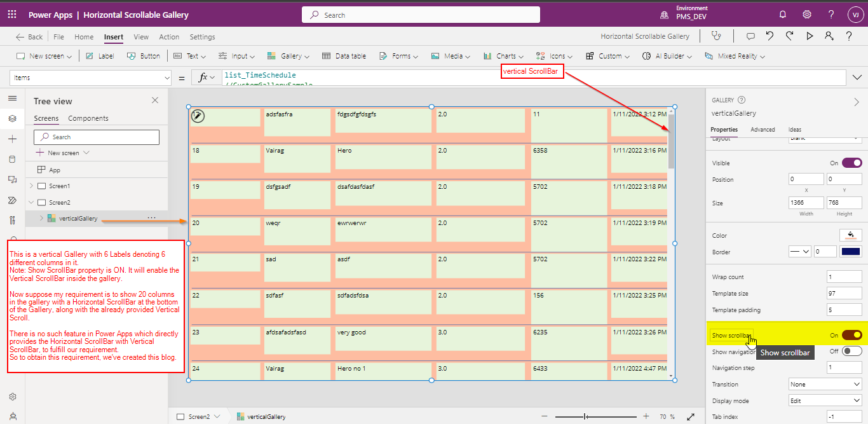Viewport: 868px width, 424px height.
Task: Redo the last action
Action: coord(789,36)
